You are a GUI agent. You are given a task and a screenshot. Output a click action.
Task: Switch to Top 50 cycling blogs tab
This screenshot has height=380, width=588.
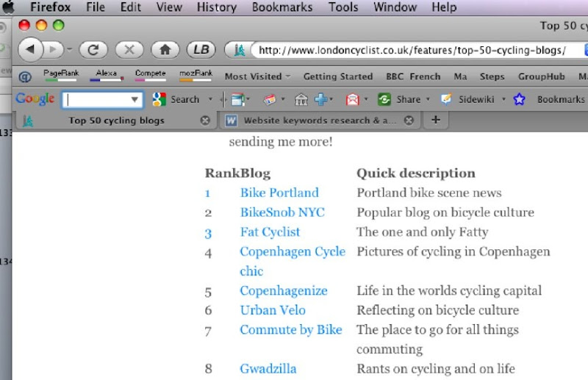pos(116,121)
